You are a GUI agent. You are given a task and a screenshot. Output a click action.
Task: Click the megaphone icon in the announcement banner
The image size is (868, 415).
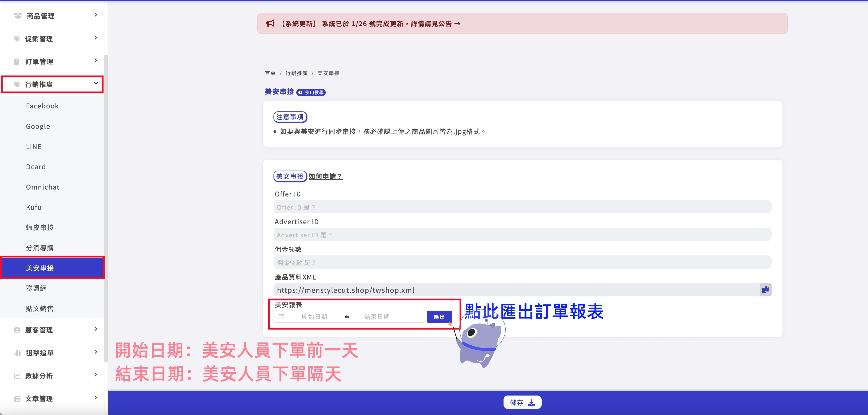click(270, 24)
